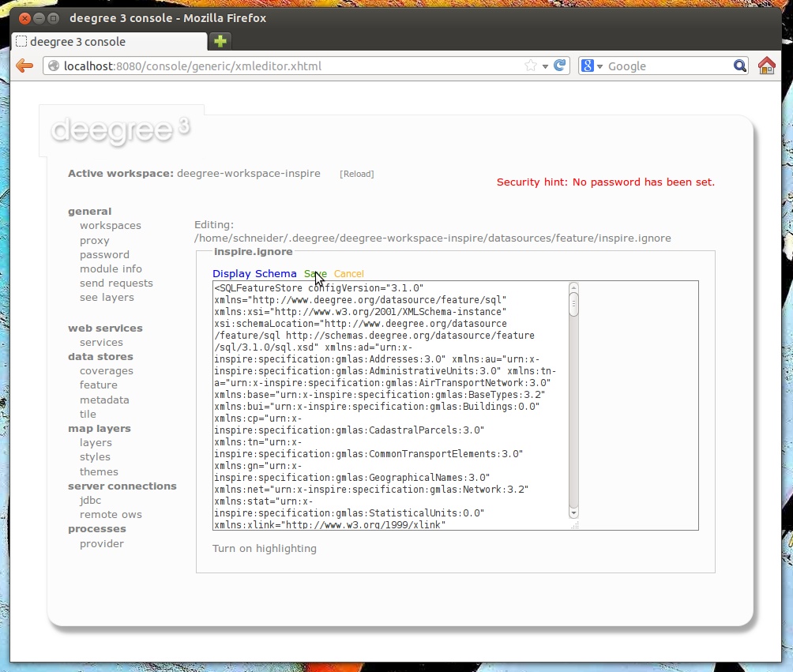Click the down arrow of the editor scrollbar
The width and height of the screenshot is (793, 672).
573,514
